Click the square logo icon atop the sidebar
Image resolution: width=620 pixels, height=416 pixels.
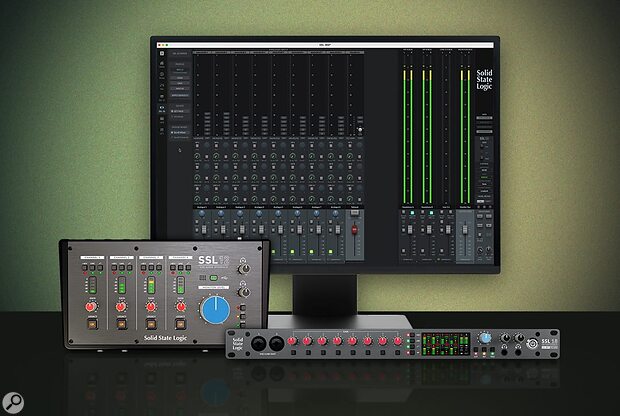pos(162,53)
